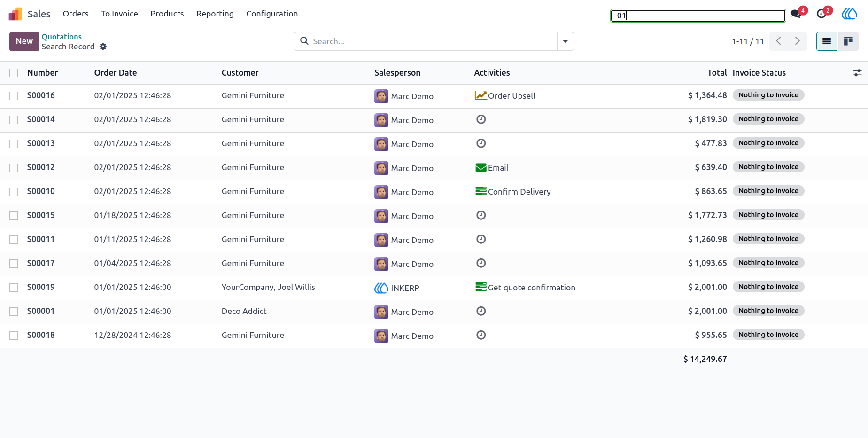This screenshot has height=438, width=868.
Task: Open the Sales app home icon
Action: pyautogui.click(x=15, y=14)
